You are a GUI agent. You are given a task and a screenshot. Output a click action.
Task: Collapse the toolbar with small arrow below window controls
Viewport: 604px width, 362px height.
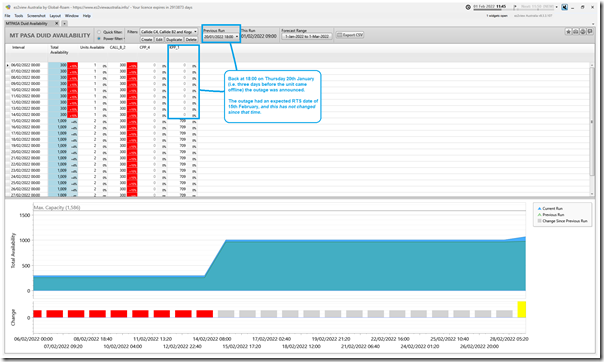[593, 24]
